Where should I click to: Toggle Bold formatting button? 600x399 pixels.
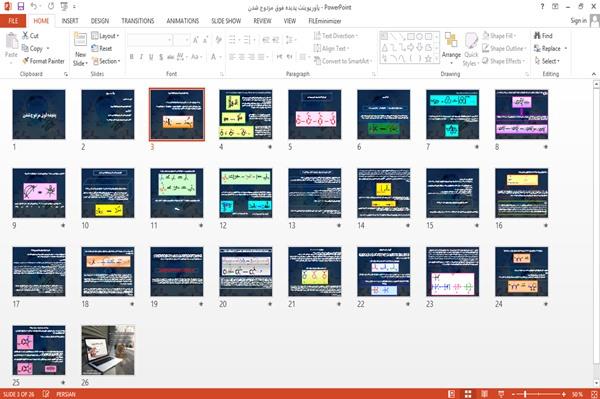[x=132, y=57]
